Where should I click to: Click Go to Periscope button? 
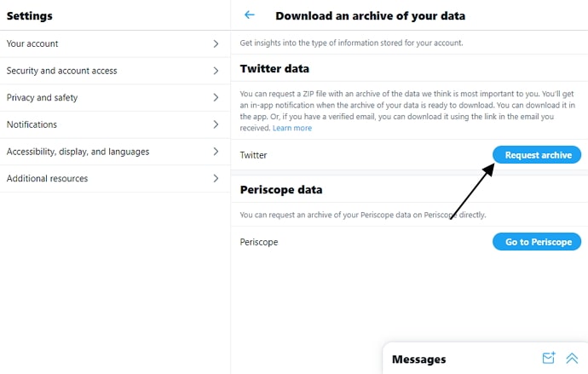click(537, 242)
